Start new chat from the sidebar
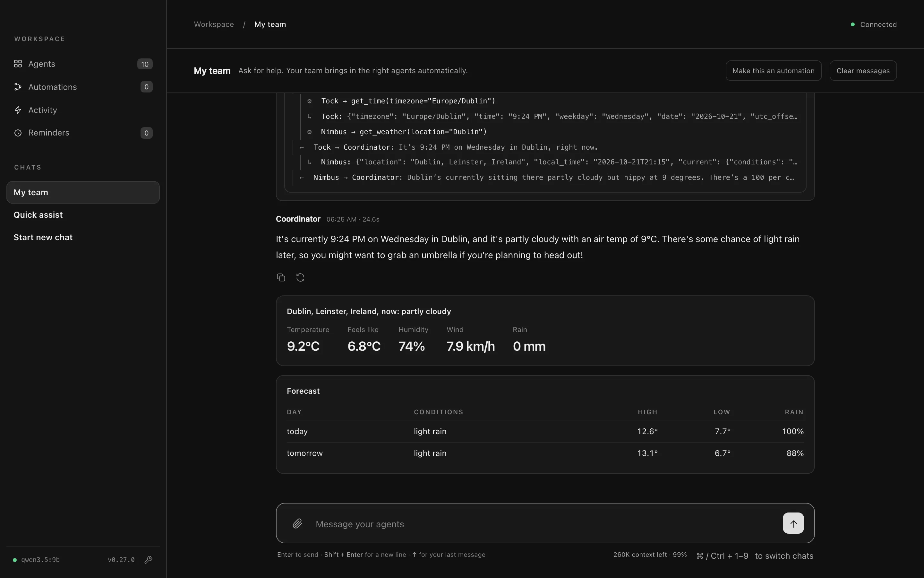 [83, 237]
